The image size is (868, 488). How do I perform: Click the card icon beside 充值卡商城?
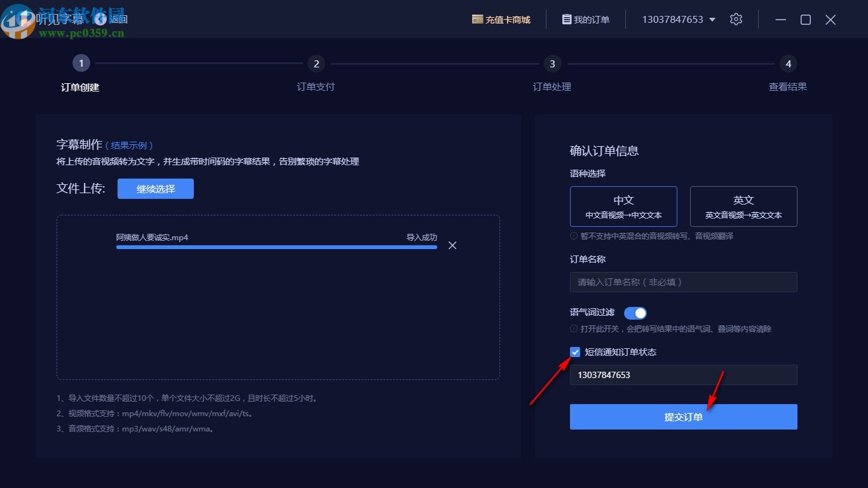tap(477, 20)
